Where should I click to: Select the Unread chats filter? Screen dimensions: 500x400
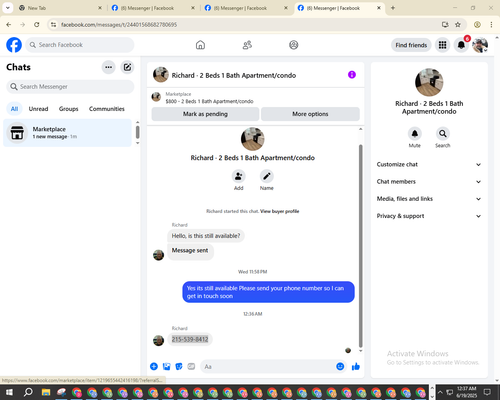click(38, 109)
